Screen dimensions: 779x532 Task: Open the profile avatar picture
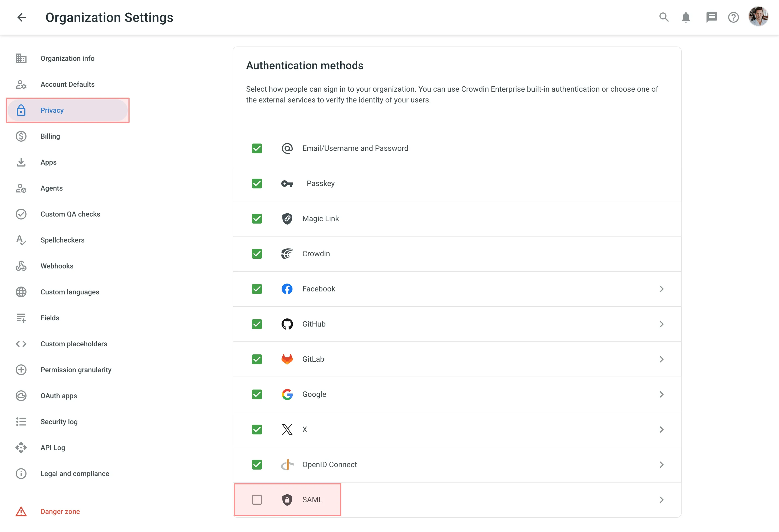point(758,17)
